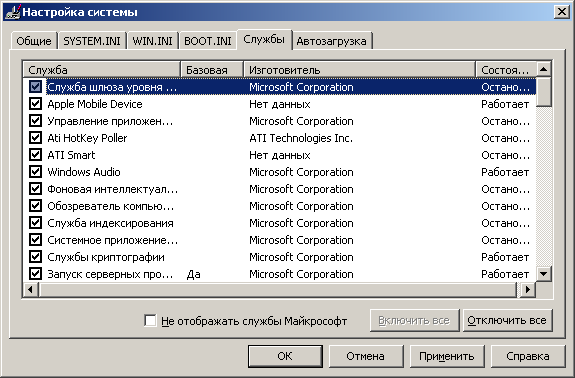This screenshot has height=378, width=575.
Task: Click the Включить все button
Action: (x=414, y=320)
